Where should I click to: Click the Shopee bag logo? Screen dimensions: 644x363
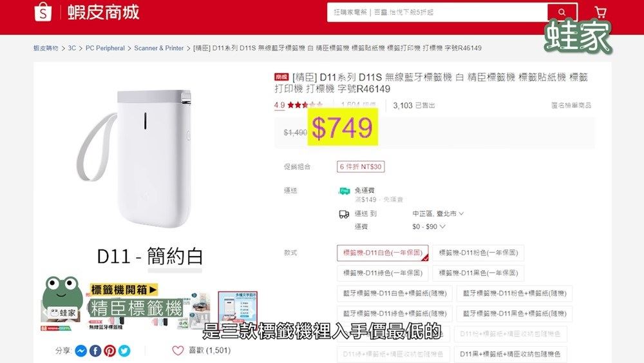[43, 12]
